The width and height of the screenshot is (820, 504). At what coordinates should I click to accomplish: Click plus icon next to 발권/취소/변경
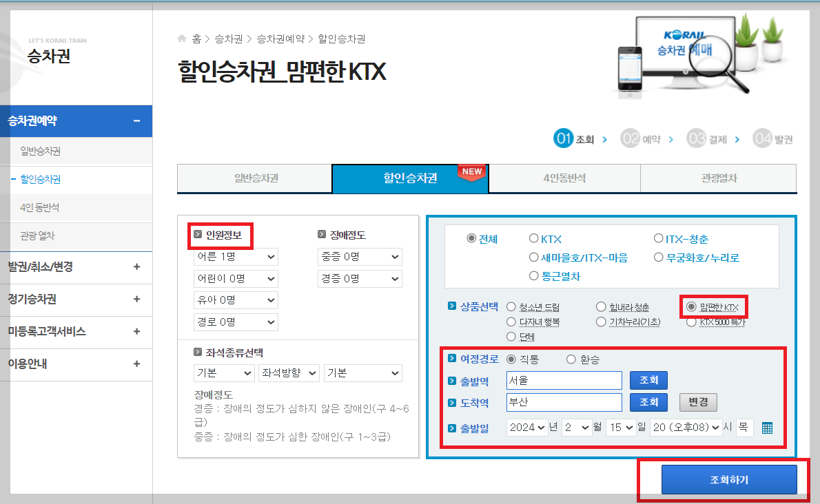point(136,267)
